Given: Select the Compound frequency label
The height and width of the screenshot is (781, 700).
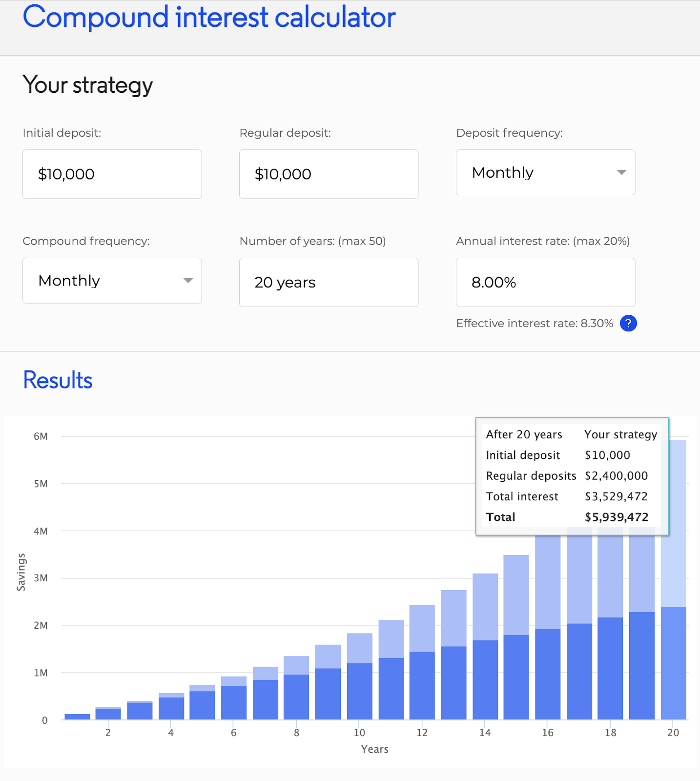Looking at the screenshot, I should tap(86, 241).
